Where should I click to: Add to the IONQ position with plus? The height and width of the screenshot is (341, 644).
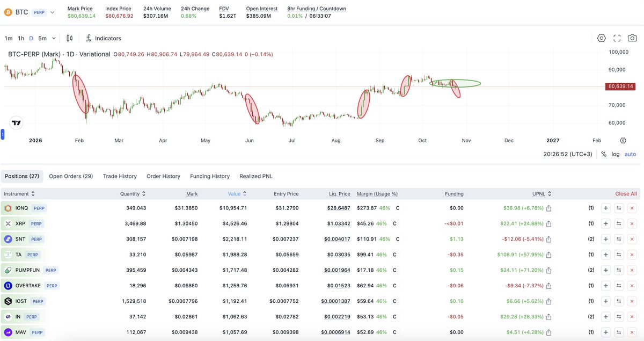(x=606, y=208)
